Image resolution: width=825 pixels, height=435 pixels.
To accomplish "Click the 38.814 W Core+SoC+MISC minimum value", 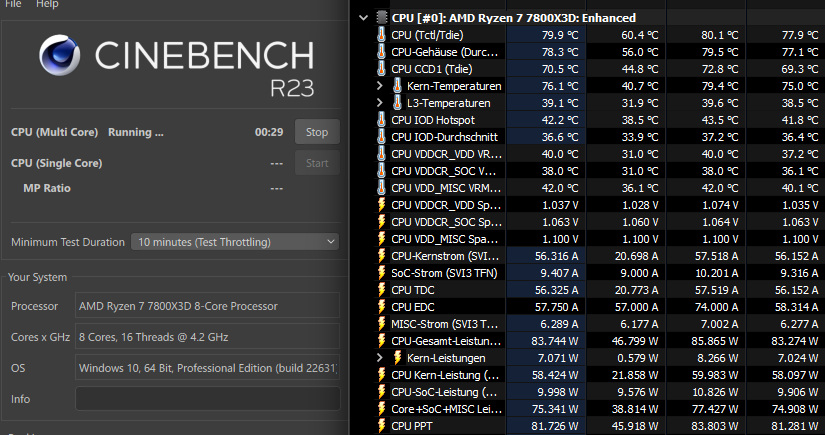I will coord(635,409).
